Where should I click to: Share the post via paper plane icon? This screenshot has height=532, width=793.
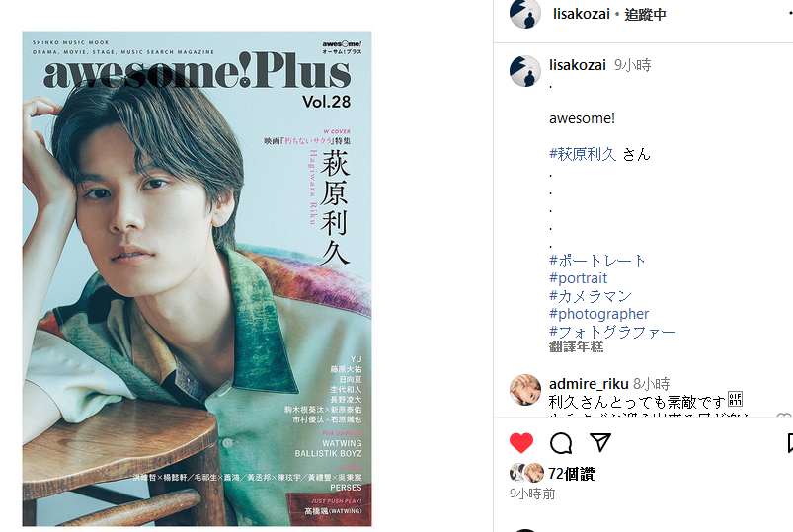[x=600, y=442]
